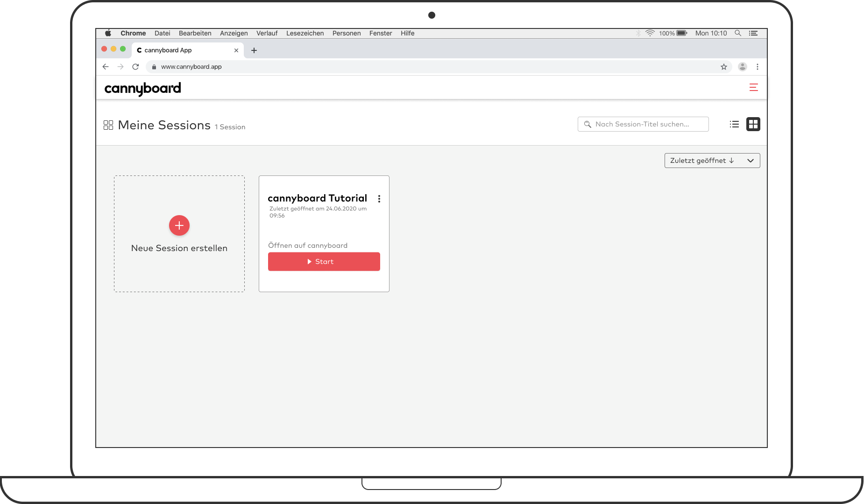Close the cannyboard App tab
Image resolution: width=864 pixels, height=504 pixels.
click(x=236, y=50)
